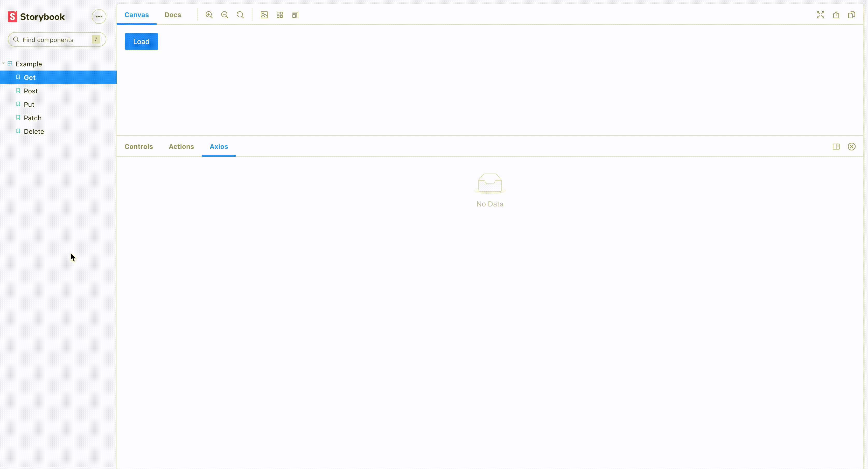
Task: Collapse the Example component group
Action: click(x=28, y=64)
